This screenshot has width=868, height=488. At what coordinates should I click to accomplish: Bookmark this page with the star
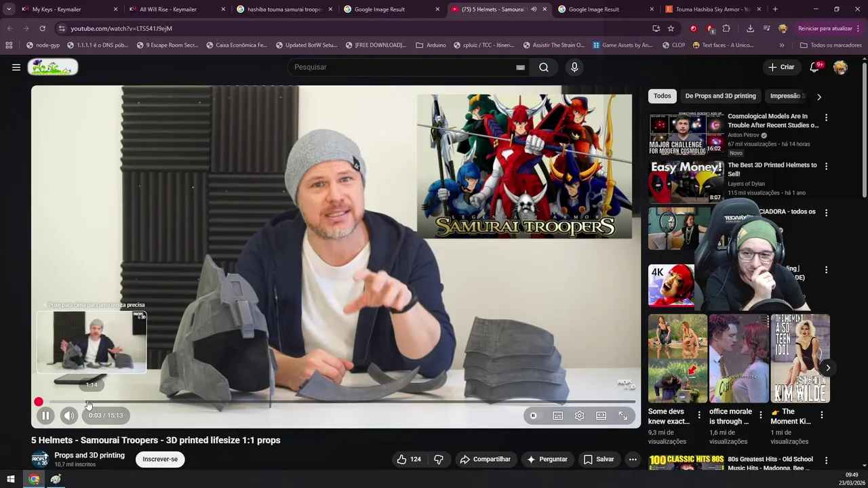pos(671,28)
